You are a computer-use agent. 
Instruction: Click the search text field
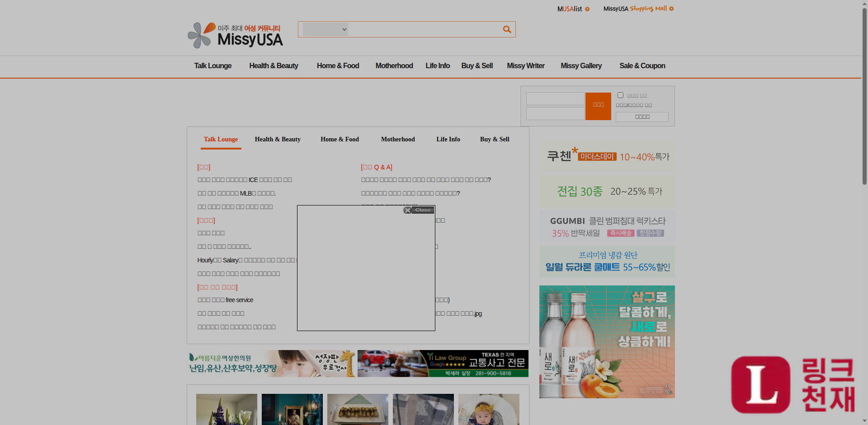[x=425, y=29]
